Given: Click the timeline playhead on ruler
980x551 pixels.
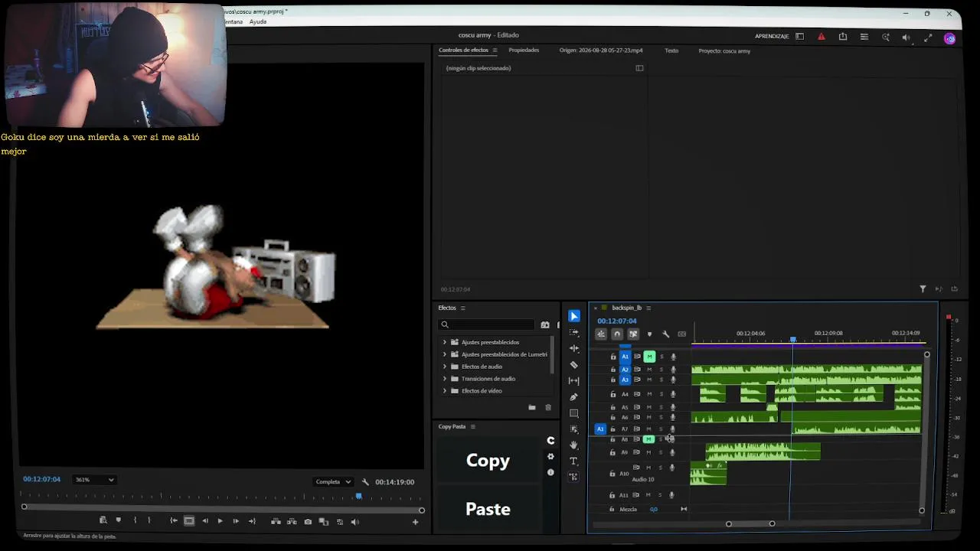Looking at the screenshot, I should coord(792,339).
